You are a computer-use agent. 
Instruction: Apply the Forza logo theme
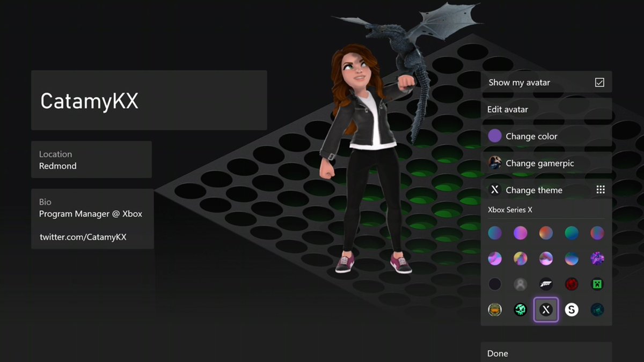click(546, 284)
